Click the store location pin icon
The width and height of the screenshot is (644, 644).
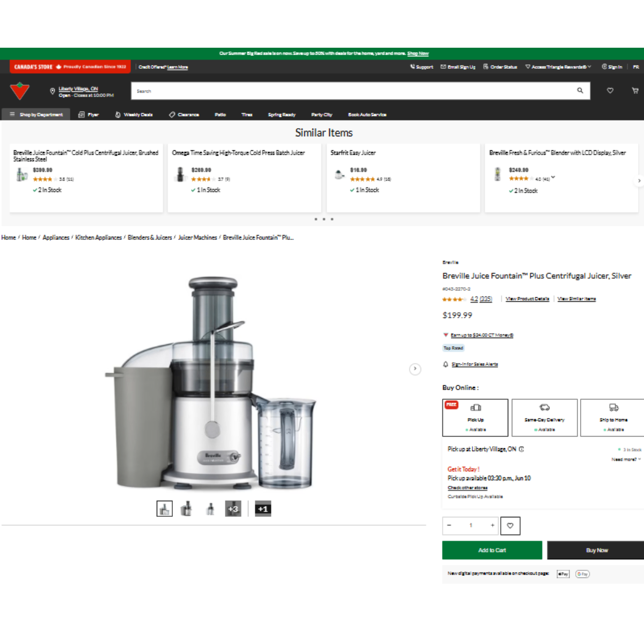coord(52,91)
